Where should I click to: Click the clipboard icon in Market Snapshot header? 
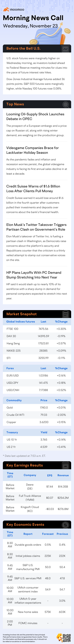point(66,314)
